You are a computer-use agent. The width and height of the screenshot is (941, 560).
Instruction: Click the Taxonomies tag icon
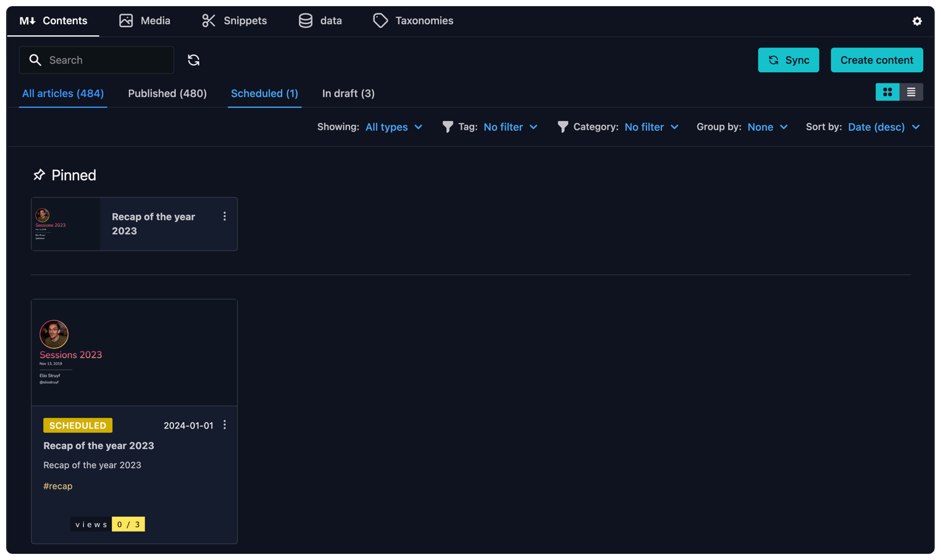coord(380,20)
